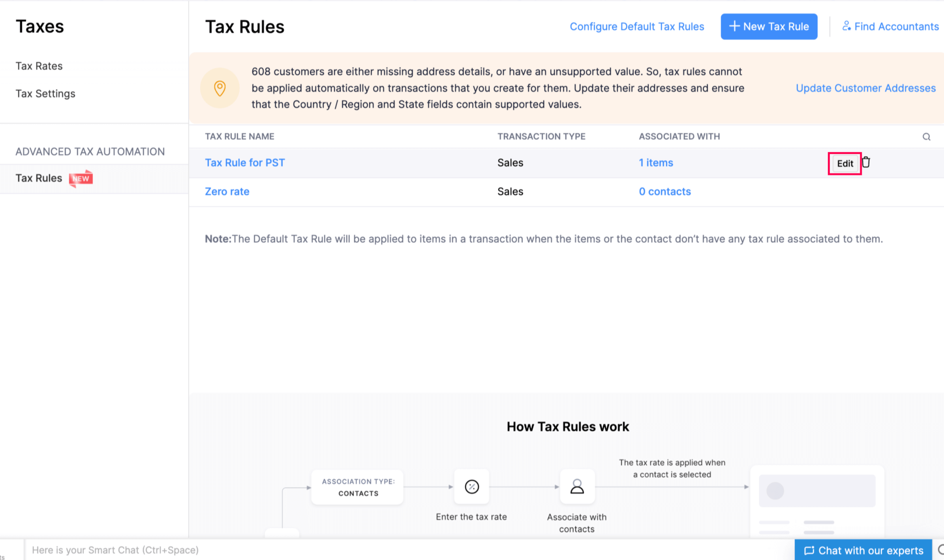The image size is (944, 560).
Task: Open Zero rate tax rule details
Action: [x=227, y=191]
